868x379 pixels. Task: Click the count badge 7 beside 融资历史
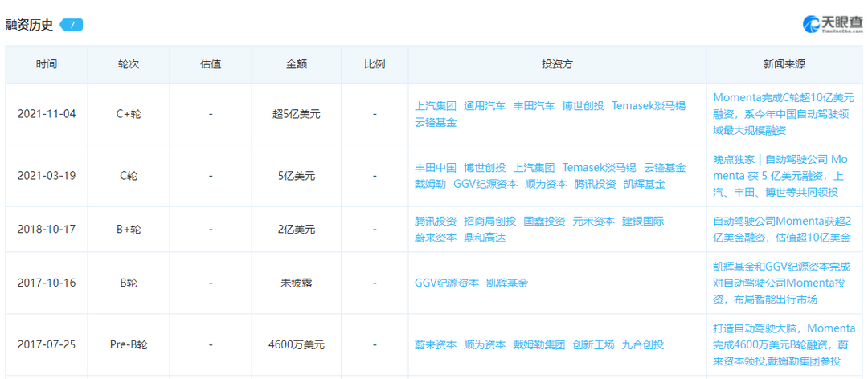(72, 24)
